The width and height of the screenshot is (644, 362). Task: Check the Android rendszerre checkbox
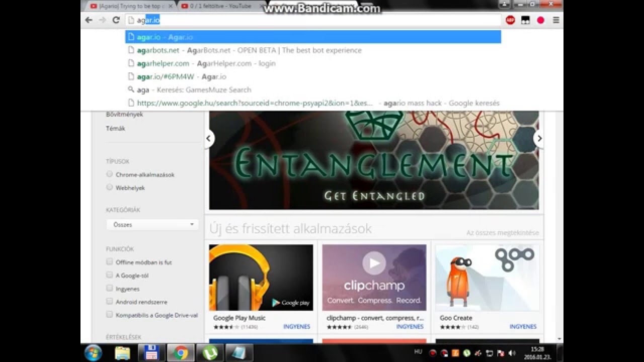109,301
